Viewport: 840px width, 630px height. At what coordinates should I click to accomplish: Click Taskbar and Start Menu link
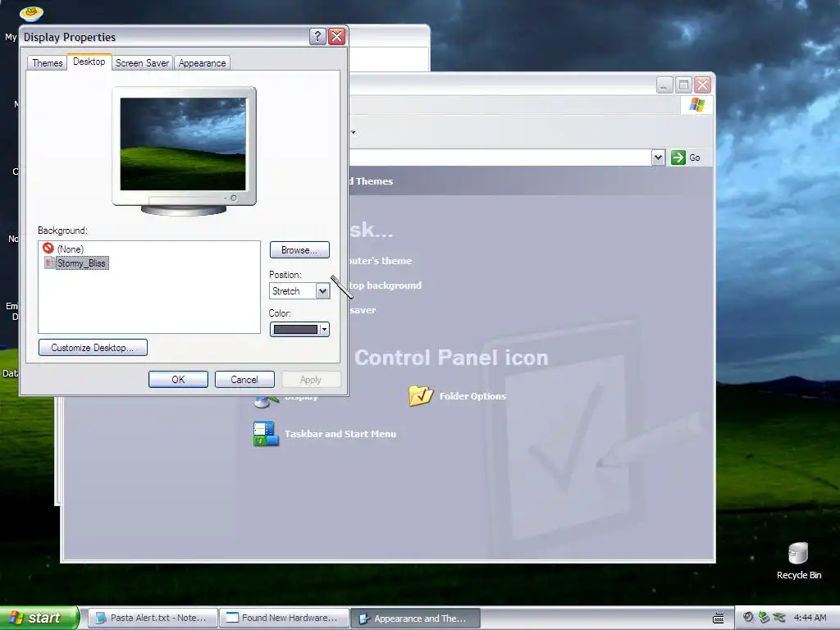click(x=340, y=434)
